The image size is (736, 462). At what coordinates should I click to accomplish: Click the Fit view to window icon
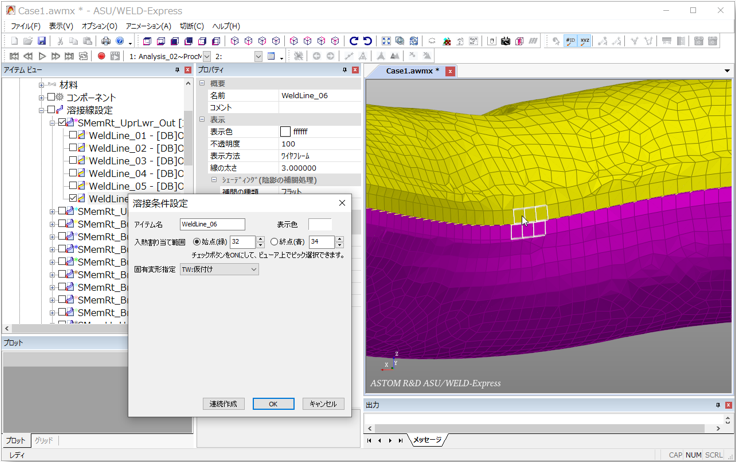click(386, 41)
